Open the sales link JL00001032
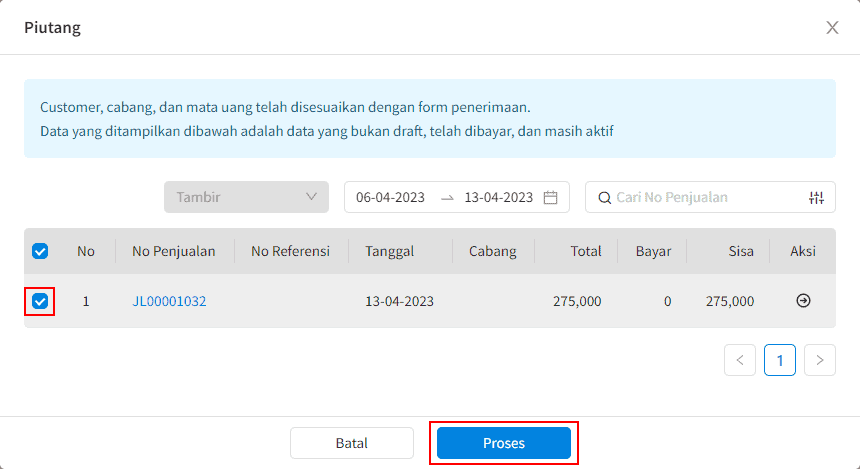The image size is (860, 469). [169, 301]
